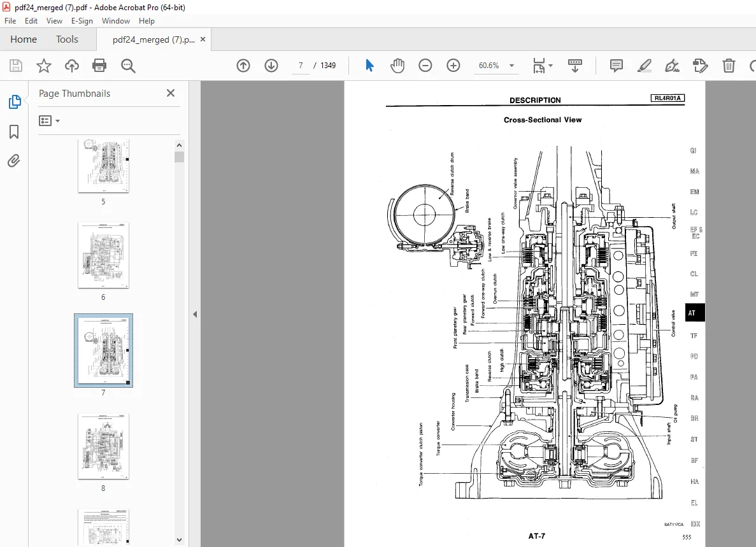Close the Page Thumbnails panel
This screenshot has width=756, height=547.
tap(171, 93)
